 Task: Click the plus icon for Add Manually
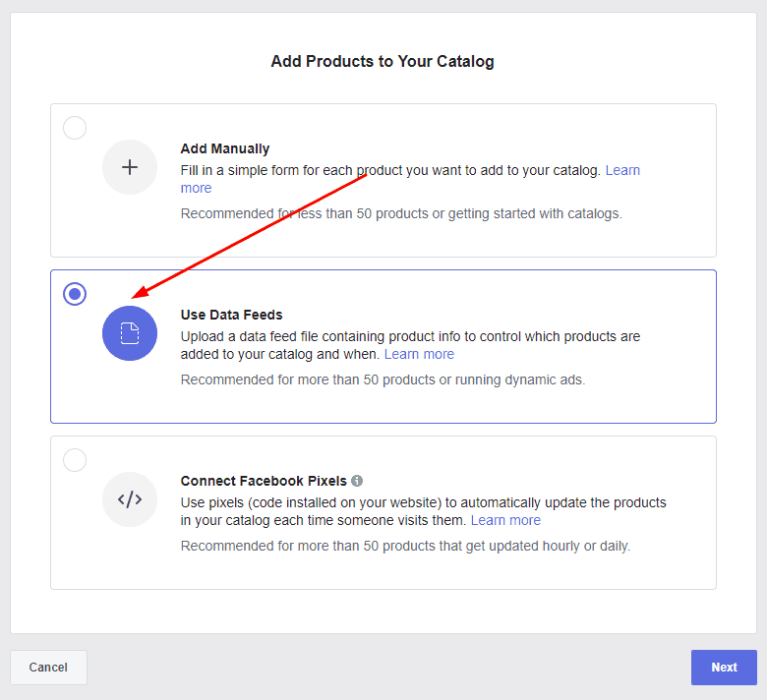[x=130, y=167]
